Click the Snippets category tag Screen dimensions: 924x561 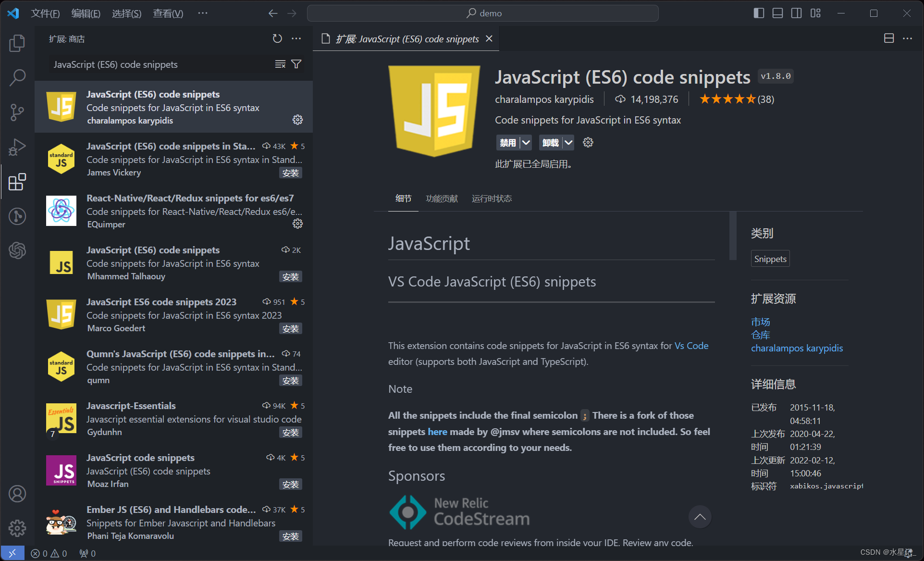coord(770,259)
